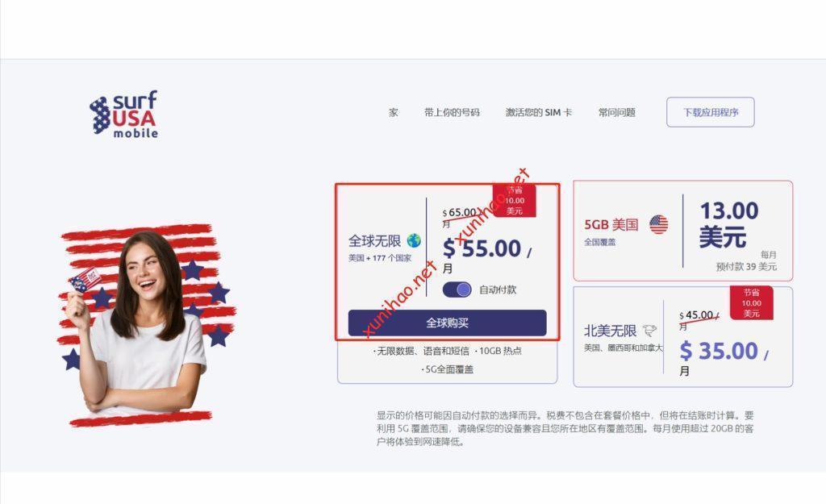
Task: Click the woman holding SIM card image
Action: 145,325
